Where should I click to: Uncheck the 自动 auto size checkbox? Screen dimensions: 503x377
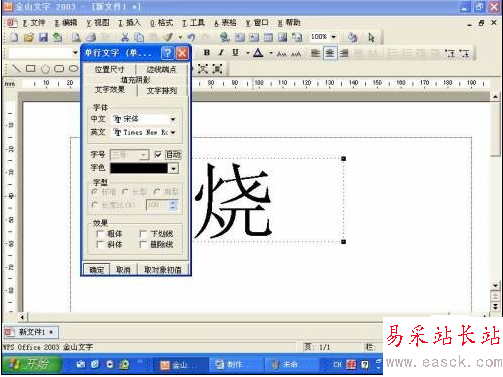(x=158, y=154)
